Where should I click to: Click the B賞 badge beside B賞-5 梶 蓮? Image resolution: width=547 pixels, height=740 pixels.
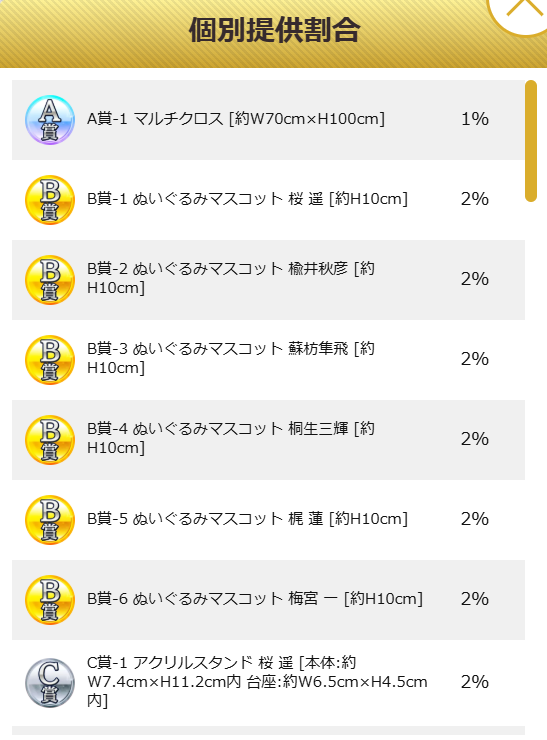pos(50,520)
